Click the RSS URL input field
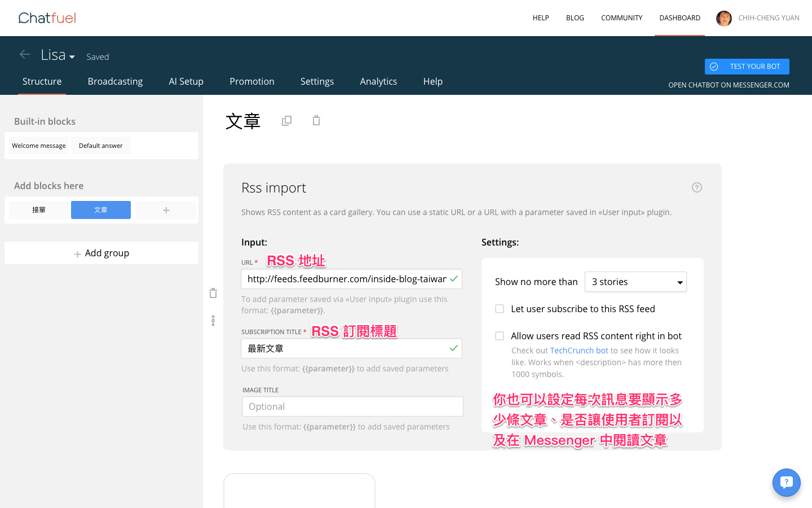 pyautogui.click(x=352, y=279)
